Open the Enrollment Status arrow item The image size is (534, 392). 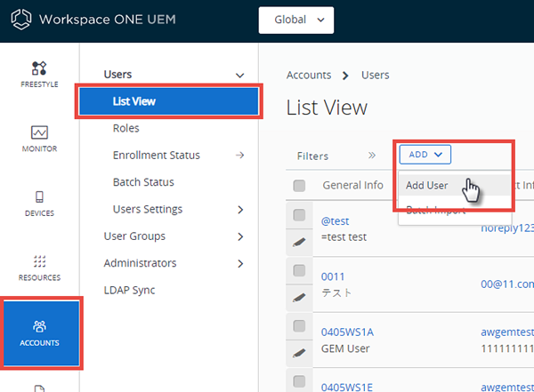239,156
